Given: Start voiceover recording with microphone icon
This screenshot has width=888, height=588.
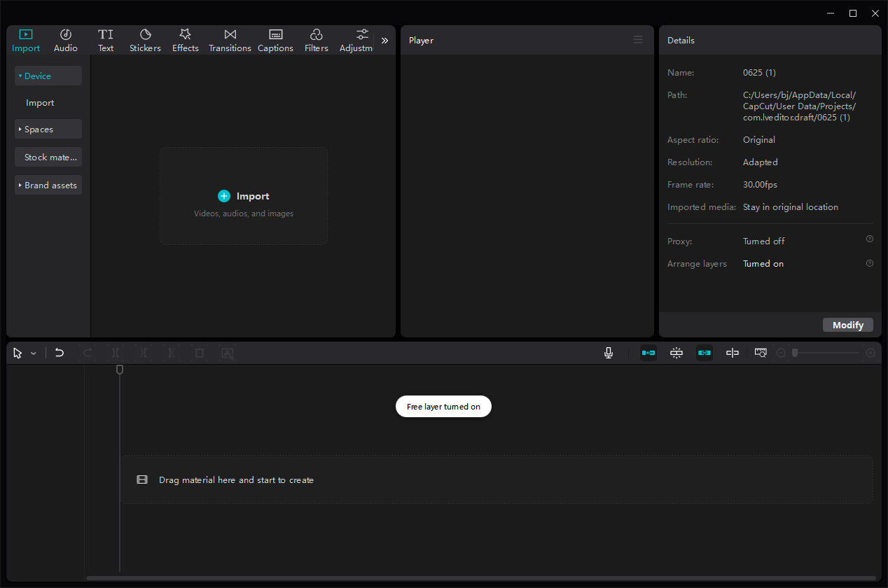Looking at the screenshot, I should pyautogui.click(x=609, y=353).
